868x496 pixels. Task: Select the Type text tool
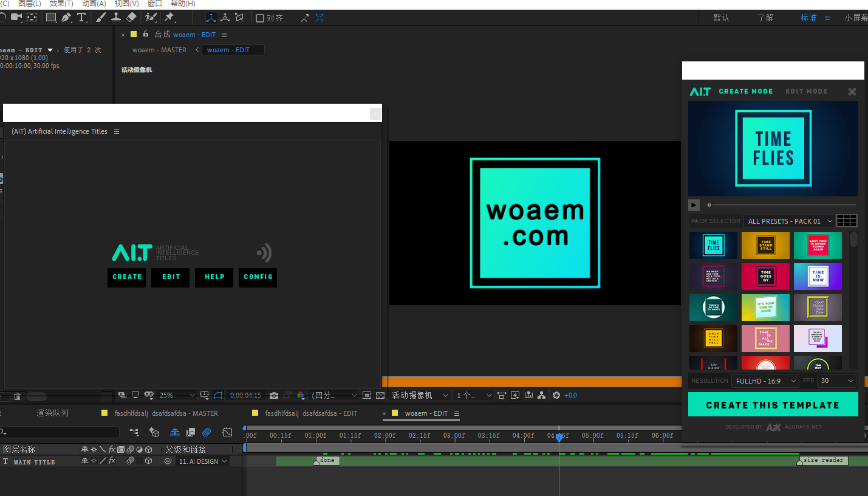[81, 18]
